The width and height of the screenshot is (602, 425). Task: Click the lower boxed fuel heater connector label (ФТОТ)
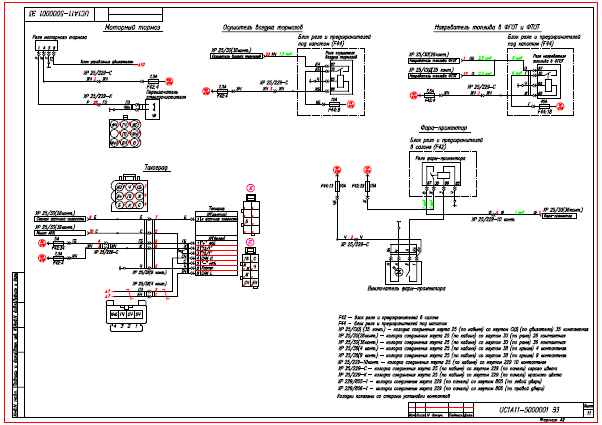434,76
